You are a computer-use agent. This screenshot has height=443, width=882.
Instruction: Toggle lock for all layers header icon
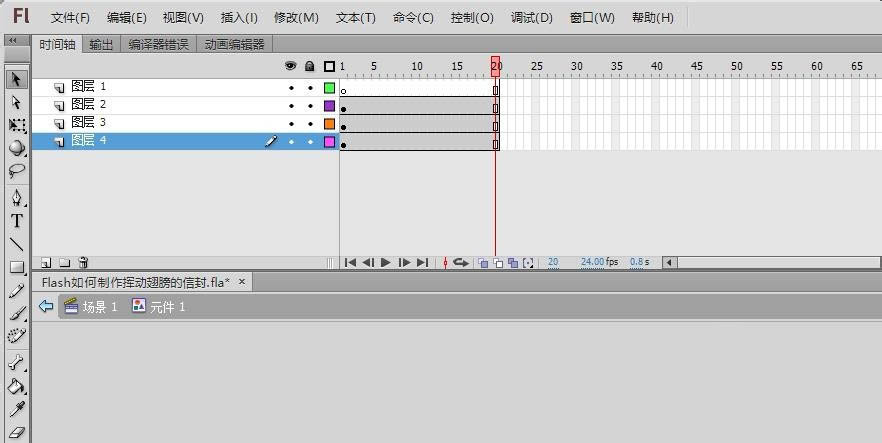310,66
